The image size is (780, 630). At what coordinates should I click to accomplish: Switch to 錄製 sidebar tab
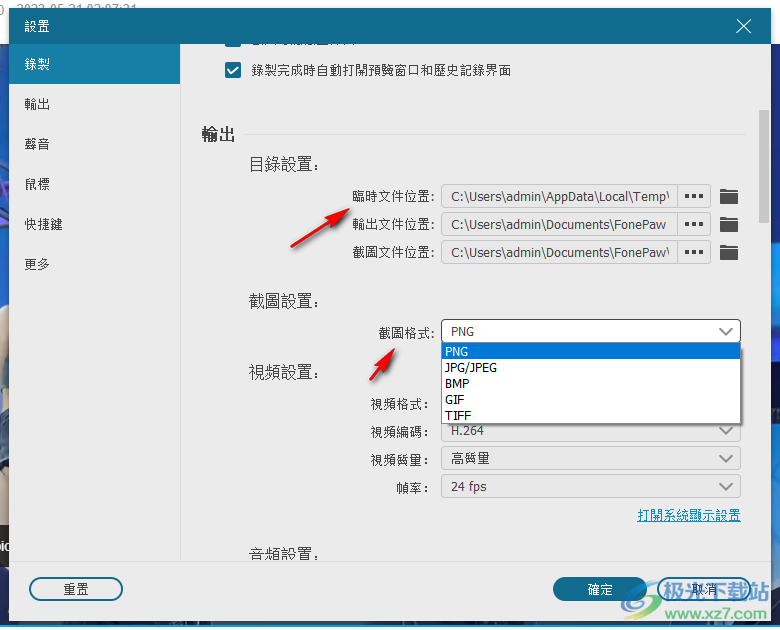[x=95, y=64]
